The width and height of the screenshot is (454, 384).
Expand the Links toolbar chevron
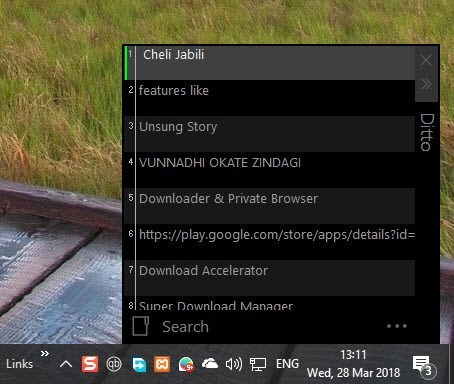tap(45, 353)
